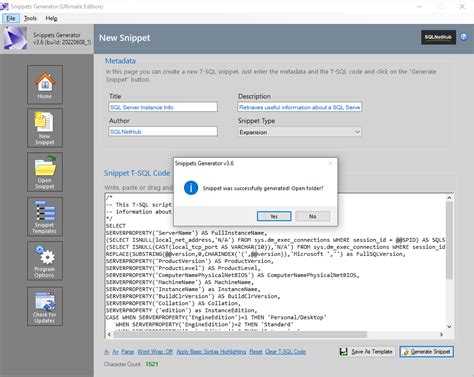This screenshot has width=474, height=377.
Task: Expand the Snippet Type dropdown
Action: tap(300, 132)
